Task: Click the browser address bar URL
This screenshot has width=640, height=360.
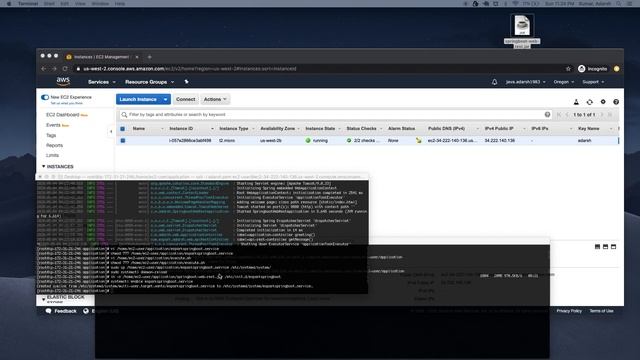Action: click(x=190, y=69)
